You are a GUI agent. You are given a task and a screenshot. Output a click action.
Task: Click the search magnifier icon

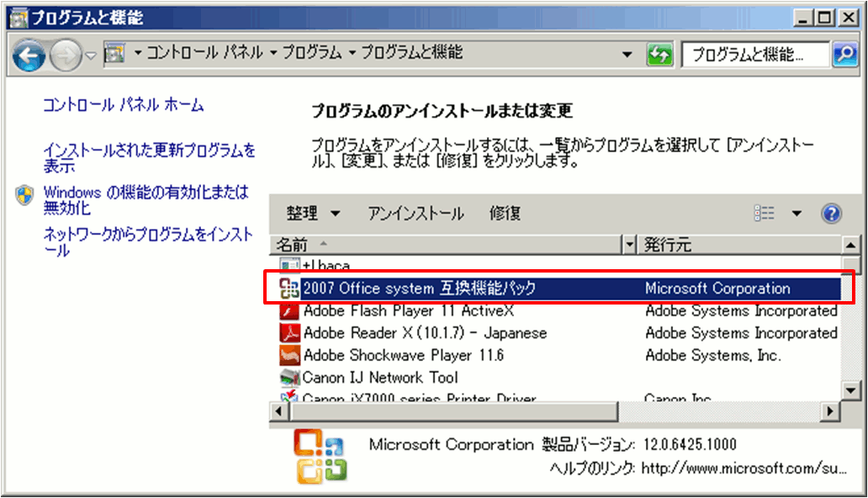click(x=843, y=55)
